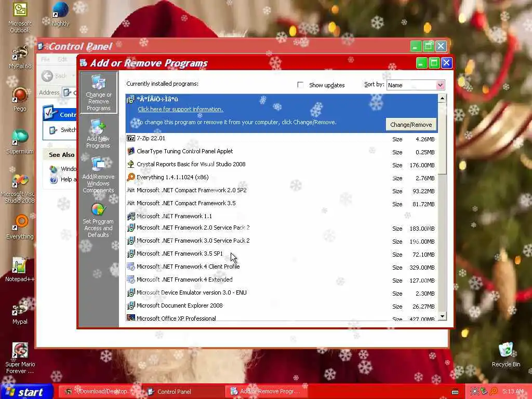This screenshot has width=532, height=399.
Task: Click .NET Compact Framework 2.0 SP2 icon
Action: 130,190
